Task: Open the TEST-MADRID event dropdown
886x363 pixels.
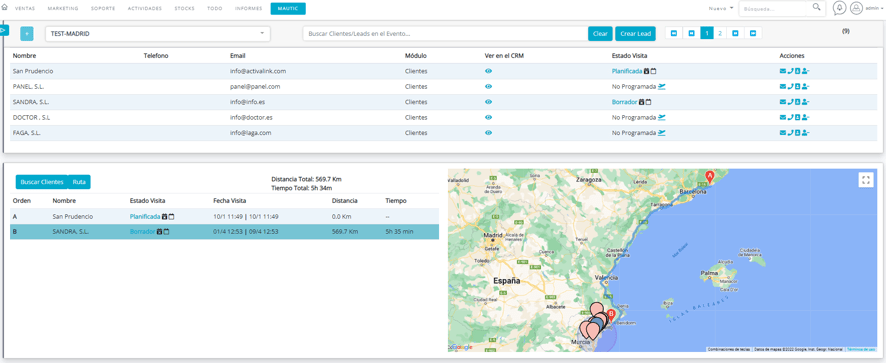Action: pyautogui.click(x=158, y=34)
